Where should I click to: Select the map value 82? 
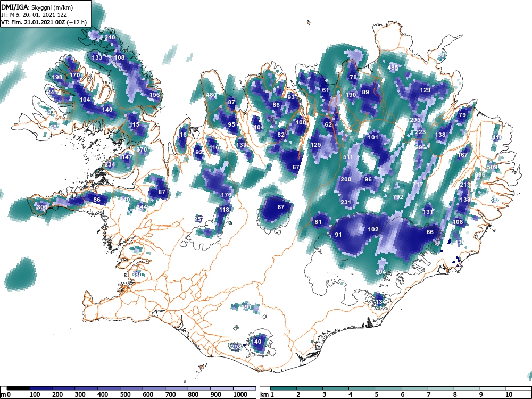click(x=281, y=135)
